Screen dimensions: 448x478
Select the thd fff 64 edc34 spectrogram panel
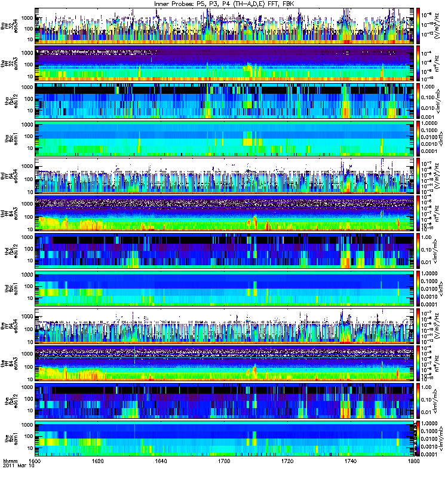click(x=225, y=176)
